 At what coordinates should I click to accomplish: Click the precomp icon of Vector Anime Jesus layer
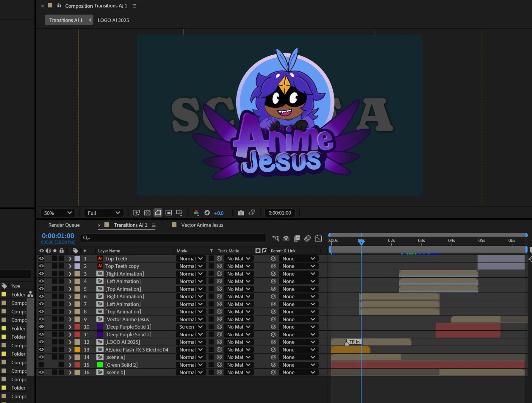pyautogui.click(x=100, y=319)
